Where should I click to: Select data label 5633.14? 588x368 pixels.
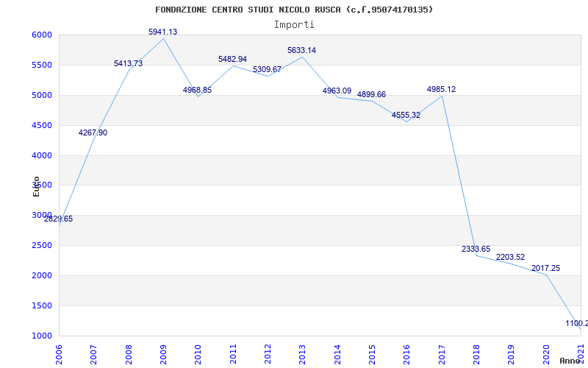[302, 50]
